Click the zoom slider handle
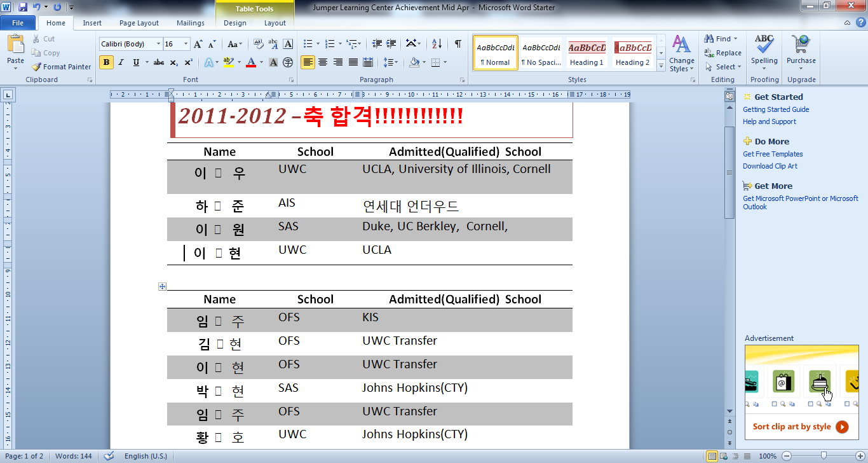Viewport: 868px width, 463px height. [824, 456]
